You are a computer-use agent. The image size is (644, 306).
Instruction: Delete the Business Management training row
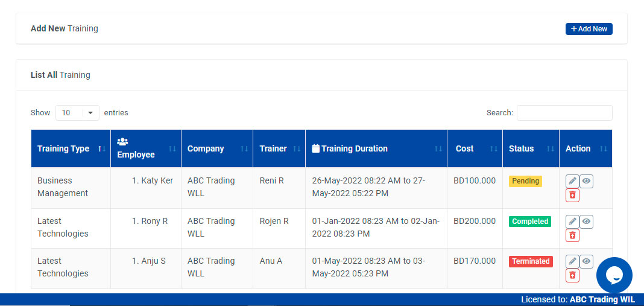coord(572,195)
